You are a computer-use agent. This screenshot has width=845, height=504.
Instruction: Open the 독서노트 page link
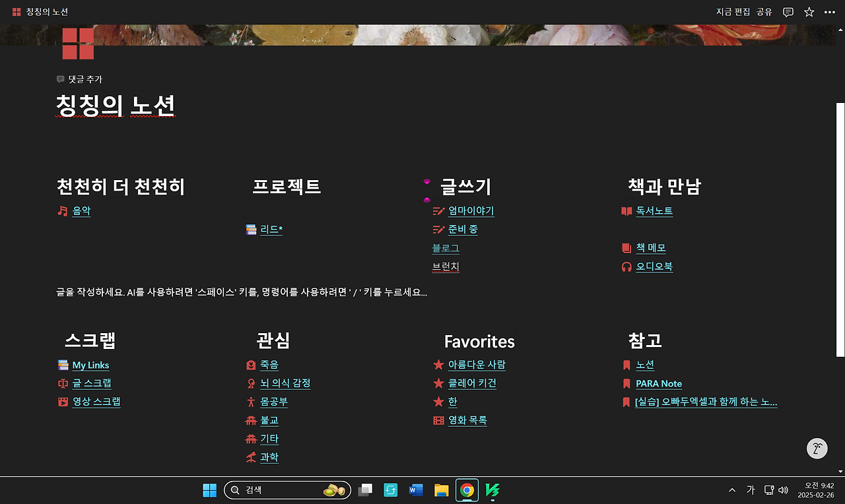click(x=654, y=210)
